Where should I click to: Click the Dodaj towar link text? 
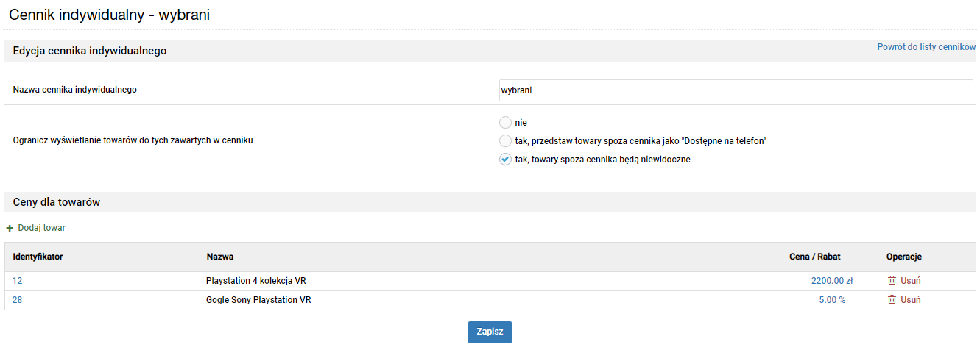click(42, 228)
